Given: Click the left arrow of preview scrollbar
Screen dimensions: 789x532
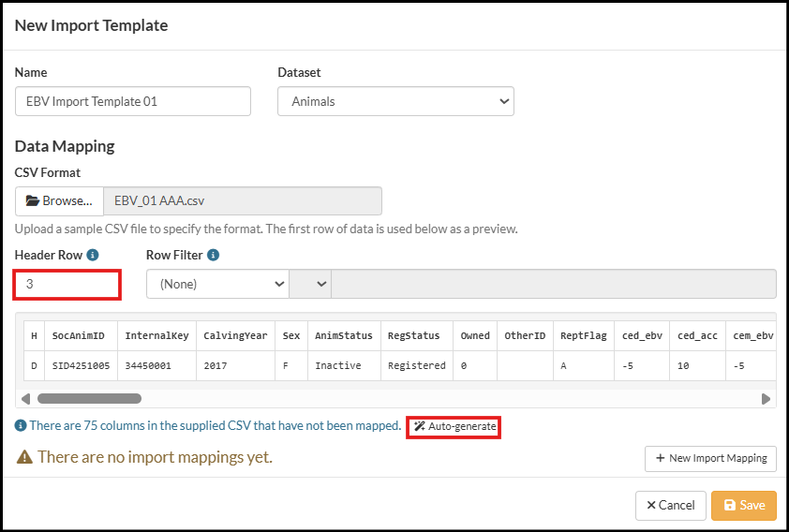Looking at the screenshot, I should coord(25,398).
